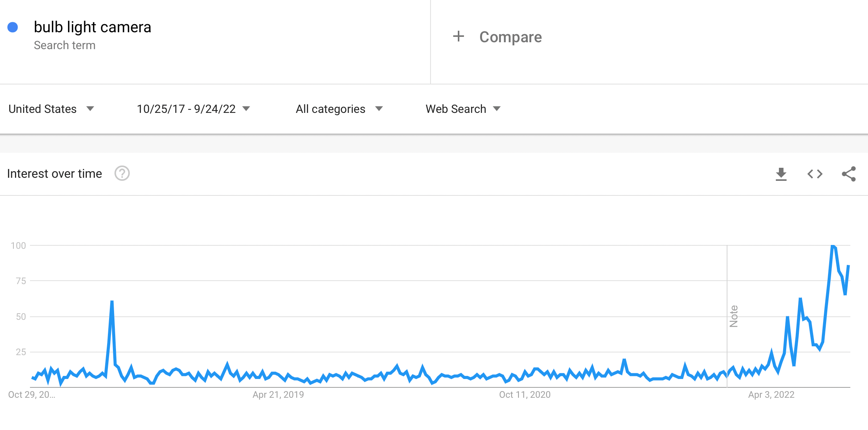Click the Apr 21, 2019 axis label

tap(278, 395)
